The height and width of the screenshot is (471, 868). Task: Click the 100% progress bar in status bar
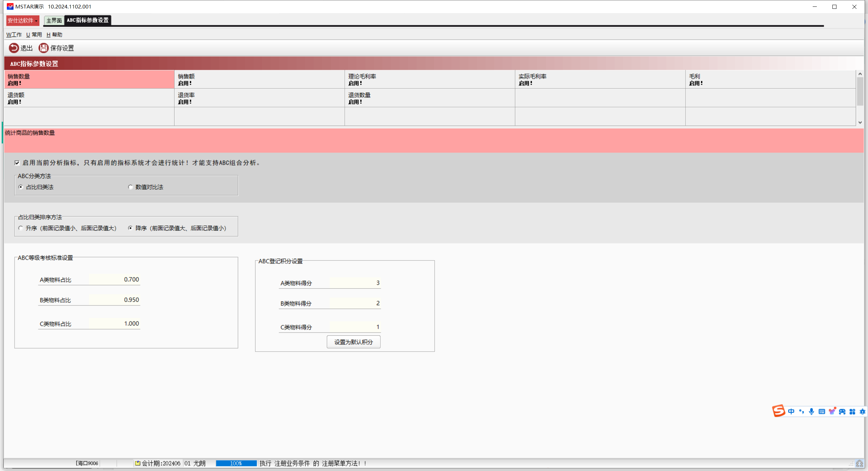pos(236,463)
